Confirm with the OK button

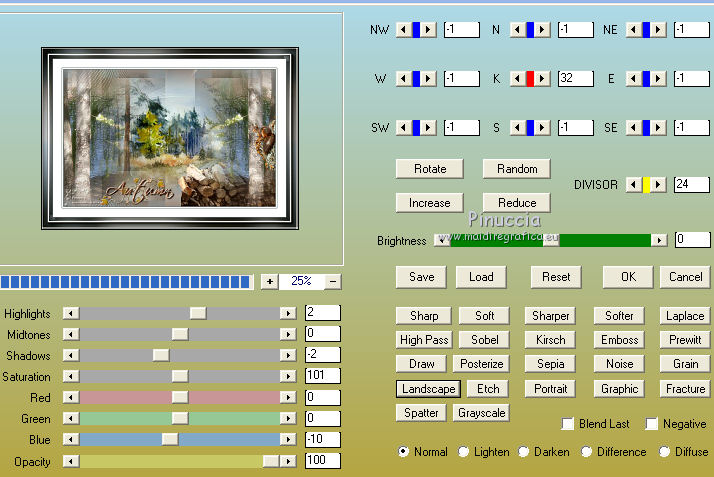(628, 277)
